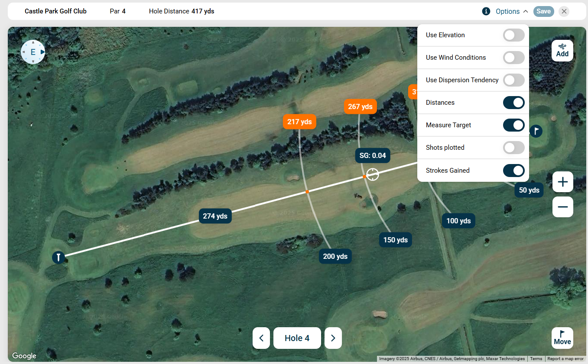Select the flag pin on the right edge of the map
Viewport: 588px width, 364px height.
coord(536,131)
